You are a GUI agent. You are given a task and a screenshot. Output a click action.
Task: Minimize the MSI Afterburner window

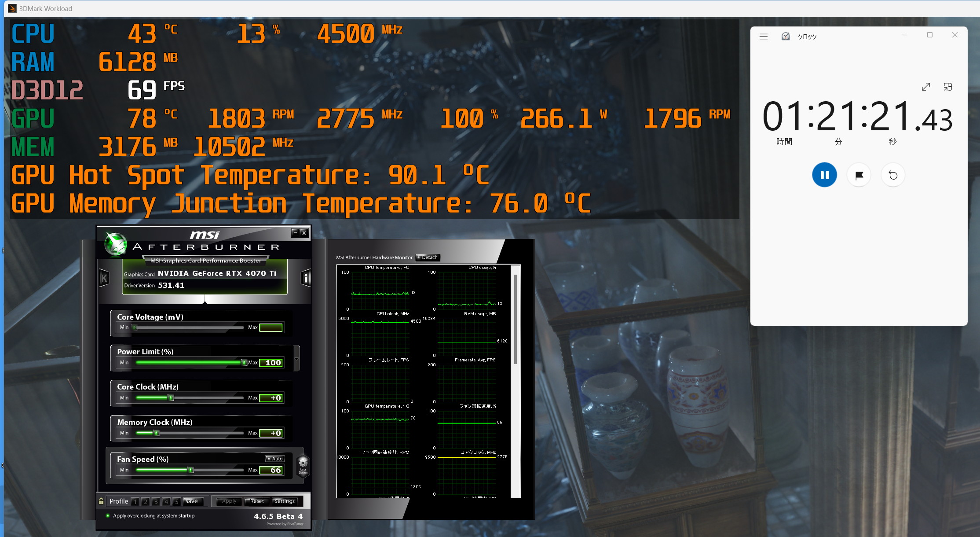point(295,233)
